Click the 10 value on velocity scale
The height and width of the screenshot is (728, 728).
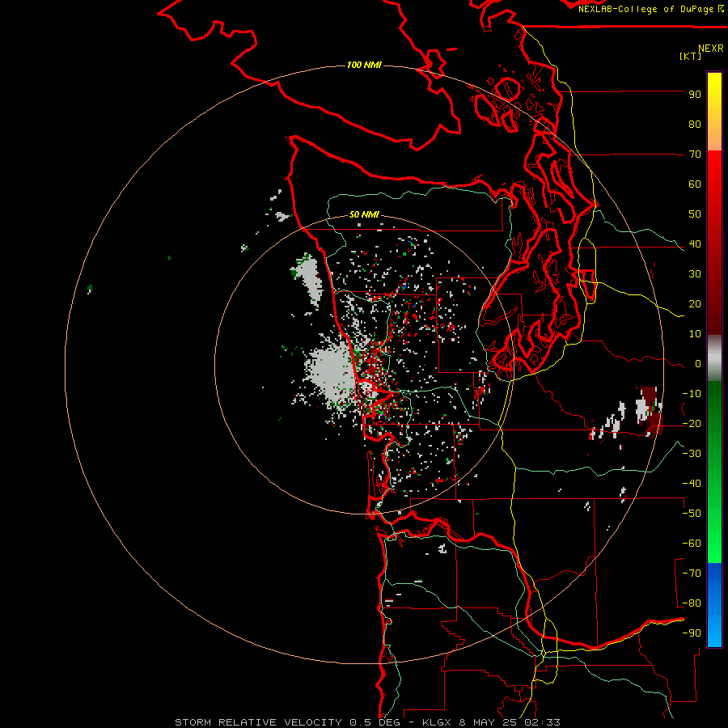tap(695, 334)
